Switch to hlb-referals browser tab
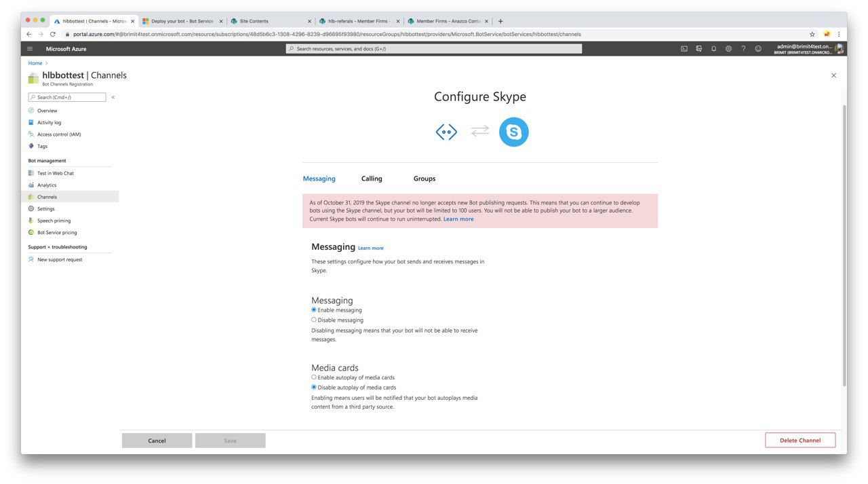Viewport: 868px width, 484px height. (x=358, y=21)
